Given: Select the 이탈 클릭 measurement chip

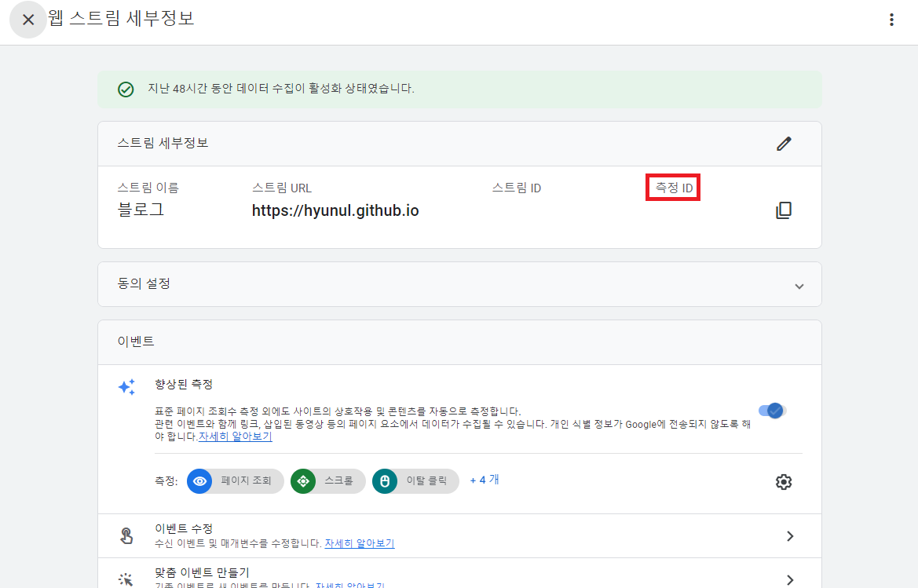Looking at the screenshot, I should [415, 481].
